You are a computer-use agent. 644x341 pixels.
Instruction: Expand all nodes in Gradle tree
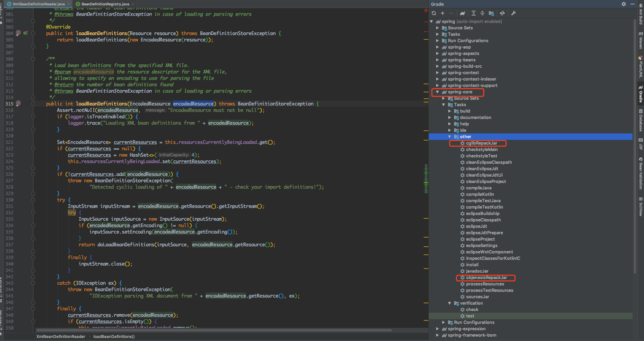coord(474,13)
